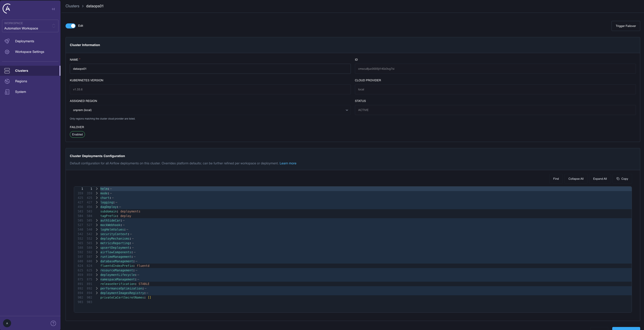Expand the mockWebhook section
This screenshot has height=330, width=644.
(97, 225)
